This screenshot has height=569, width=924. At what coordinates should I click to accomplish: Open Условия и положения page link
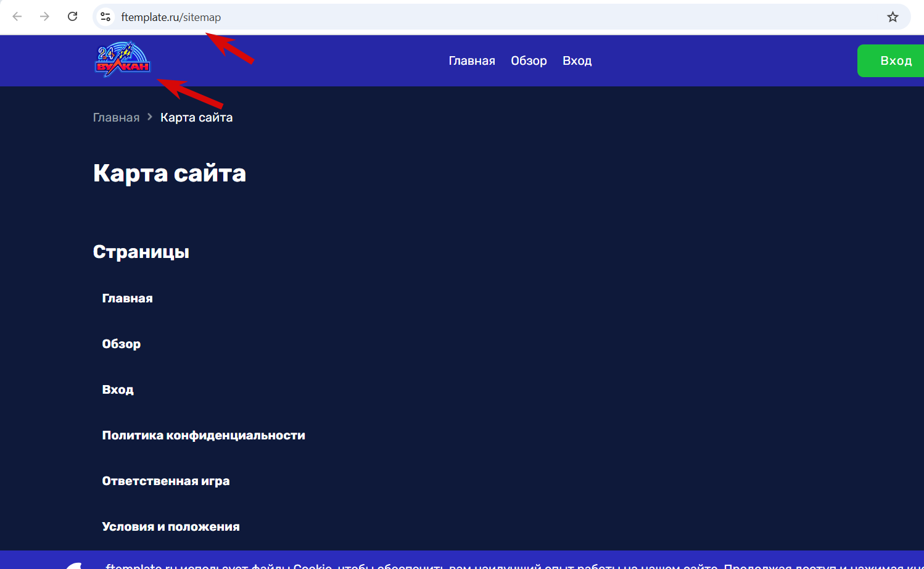[x=171, y=526]
